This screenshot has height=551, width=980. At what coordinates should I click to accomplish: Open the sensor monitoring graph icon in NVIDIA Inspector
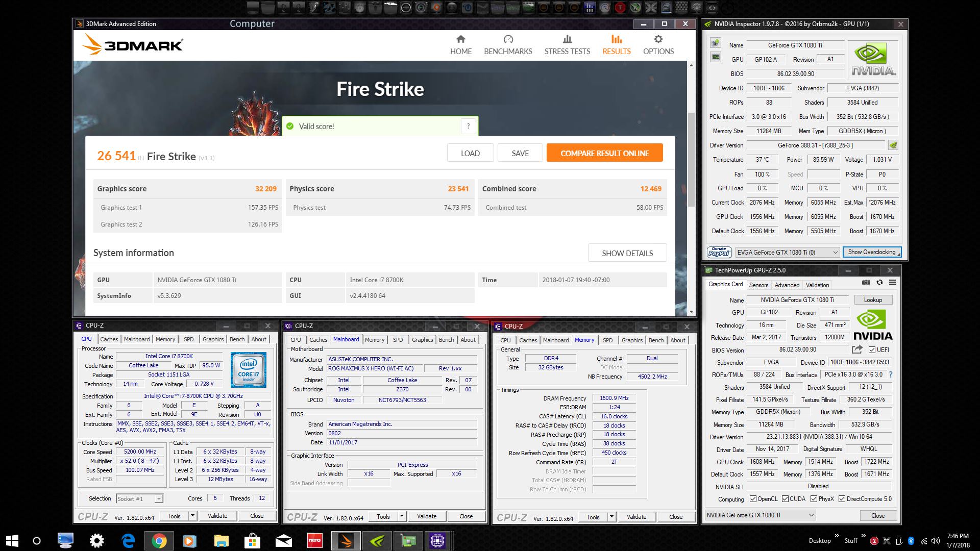click(x=716, y=58)
